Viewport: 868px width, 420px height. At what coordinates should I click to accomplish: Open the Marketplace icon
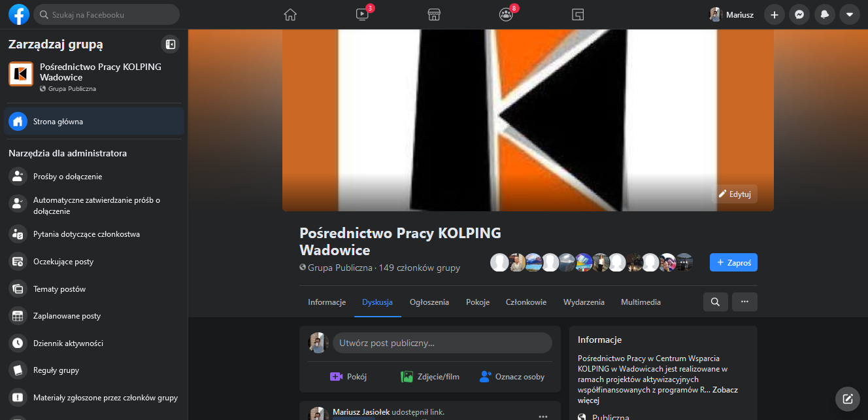433,14
